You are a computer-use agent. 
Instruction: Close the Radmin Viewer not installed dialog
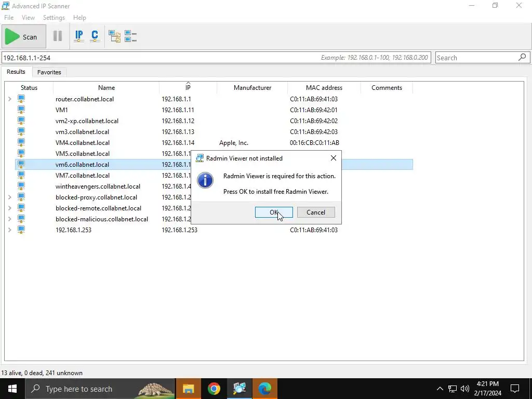334,158
